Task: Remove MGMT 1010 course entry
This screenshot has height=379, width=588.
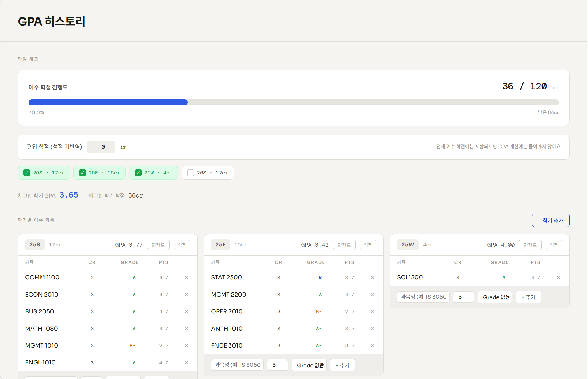Action: tap(187, 346)
